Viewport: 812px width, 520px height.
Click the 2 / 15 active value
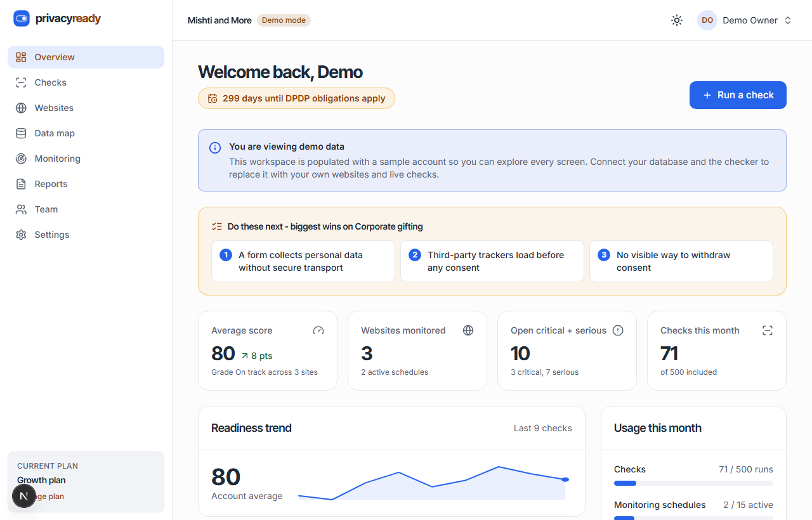(748, 505)
